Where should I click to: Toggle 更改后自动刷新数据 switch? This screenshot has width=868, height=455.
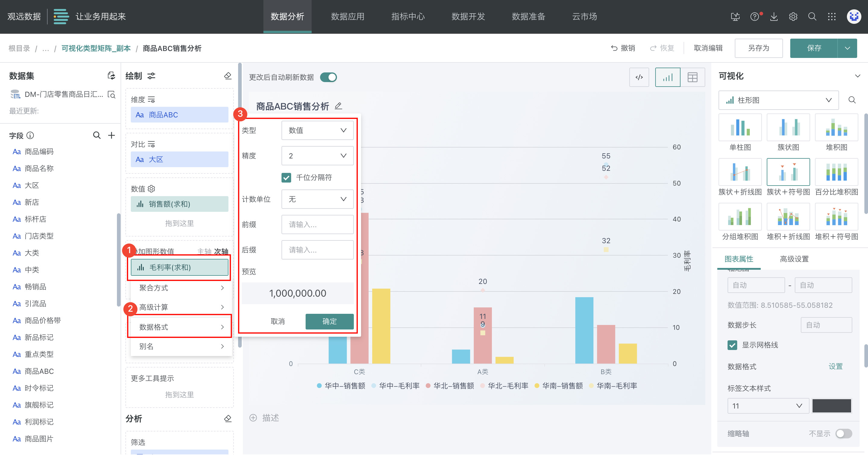[x=329, y=77]
